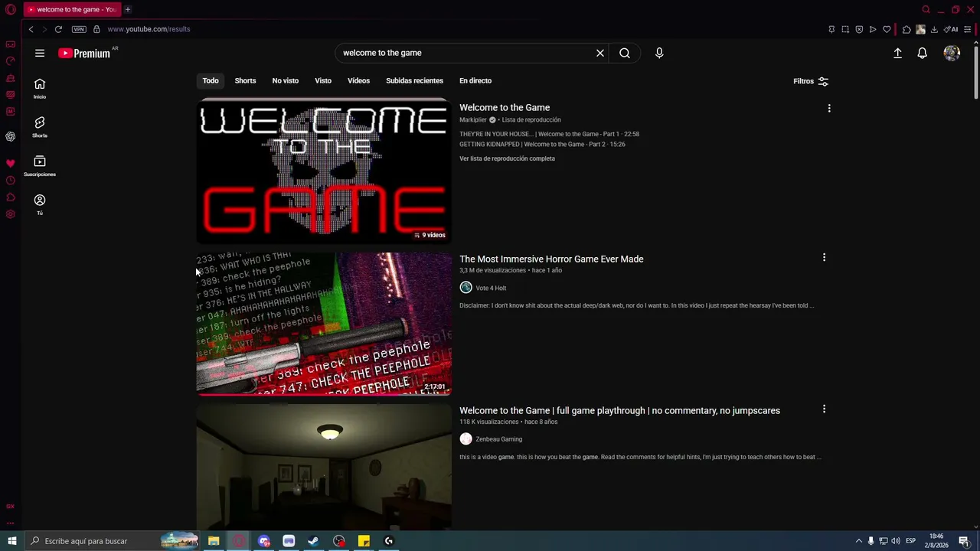Open a new tab with the plus button
Image resolution: width=980 pixels, height=551 pixels.
pos(128,9)
